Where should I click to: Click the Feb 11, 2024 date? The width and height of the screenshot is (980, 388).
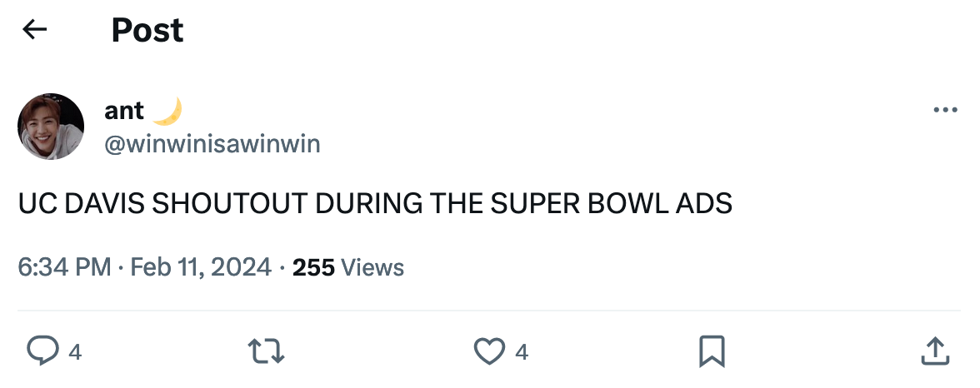tap(202, 267)
